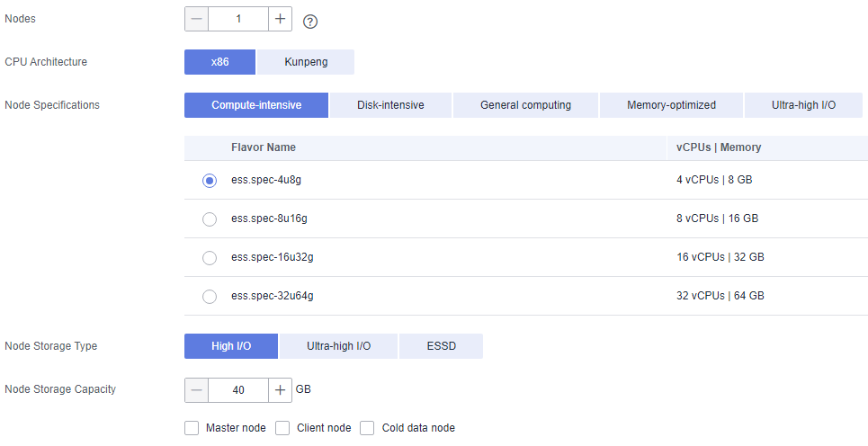Decrease Nodes count with minus button

coord(196,19)
